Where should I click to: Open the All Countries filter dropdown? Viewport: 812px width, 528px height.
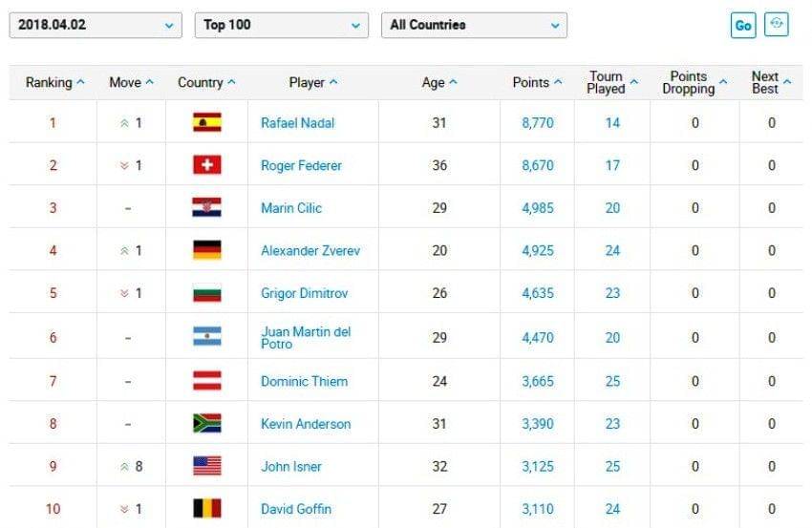click(473, 25)
